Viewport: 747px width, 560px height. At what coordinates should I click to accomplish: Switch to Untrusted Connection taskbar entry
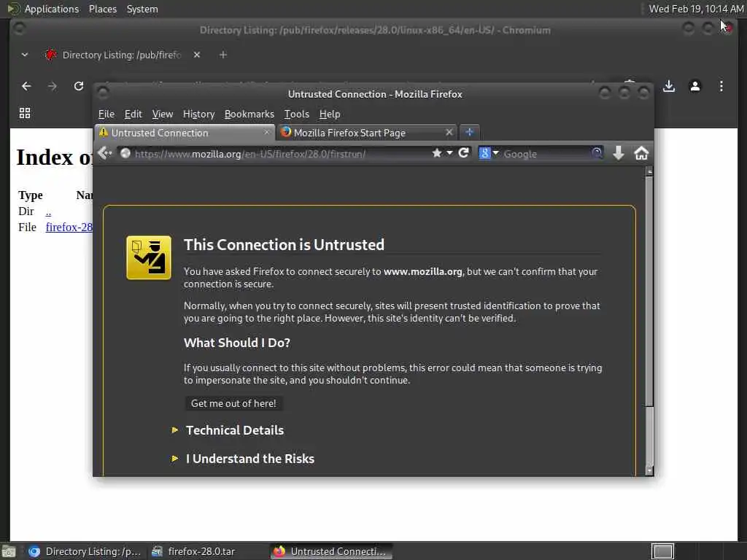[332, 551]
